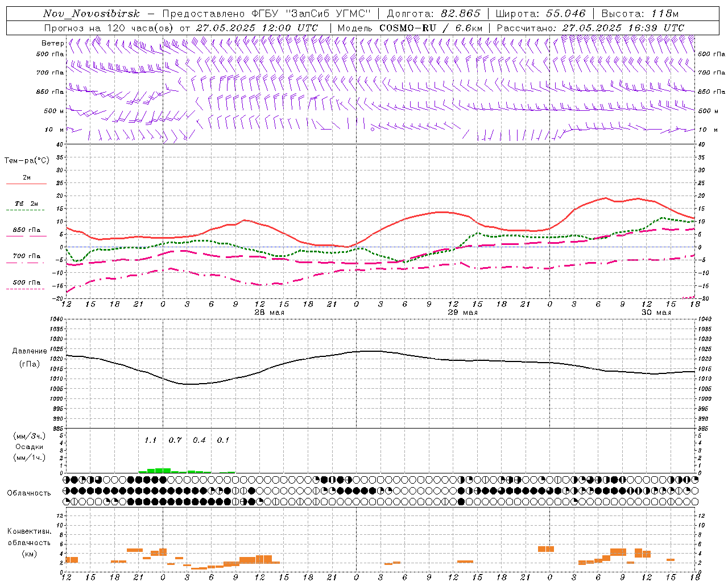Viewport: 728px width, 582px height.
Task: Click the 3-hour precipitation value 0.7
Action: click(x=175, y=440)
